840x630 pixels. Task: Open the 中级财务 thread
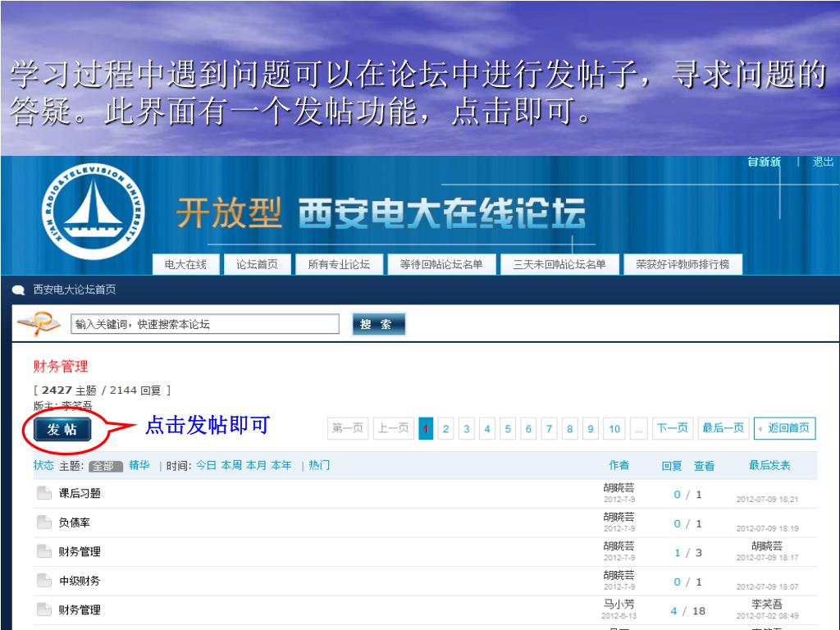click(80, 581)
